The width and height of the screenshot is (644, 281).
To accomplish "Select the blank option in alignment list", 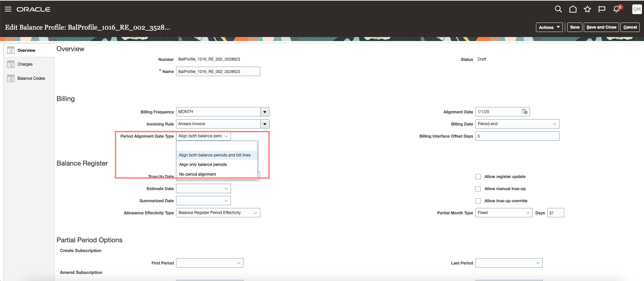I will click(x=217, y=146).
